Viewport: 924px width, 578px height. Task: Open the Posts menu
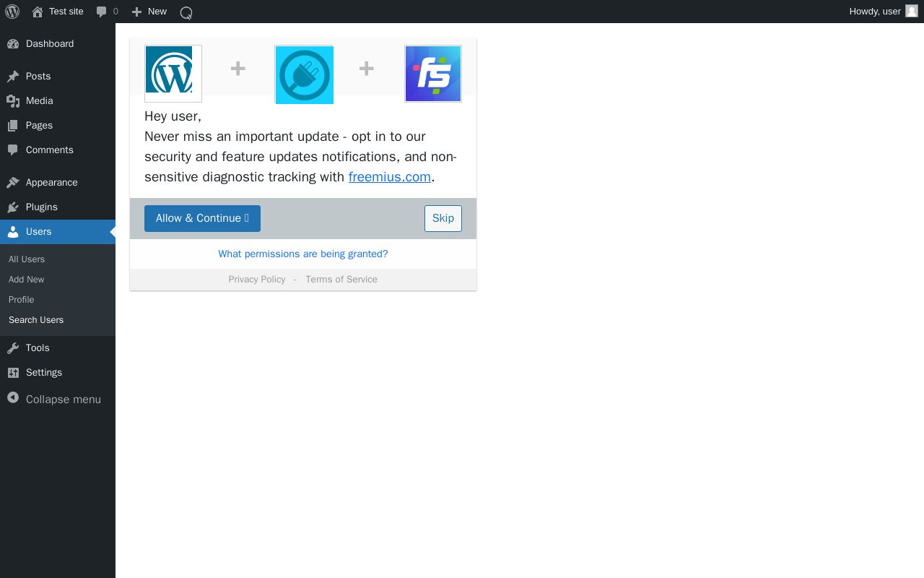point(58,76)
